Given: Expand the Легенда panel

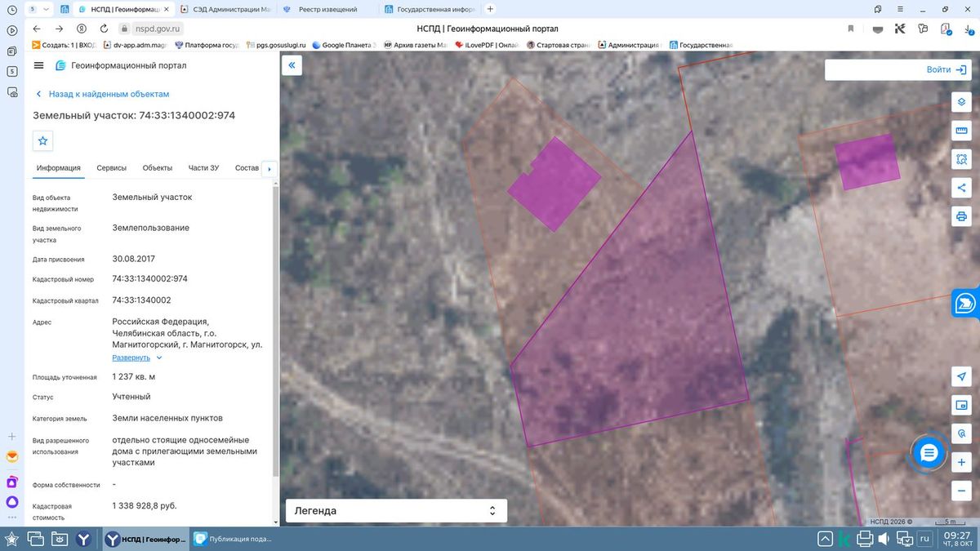Looking at the screenshot, I should 396,511.
